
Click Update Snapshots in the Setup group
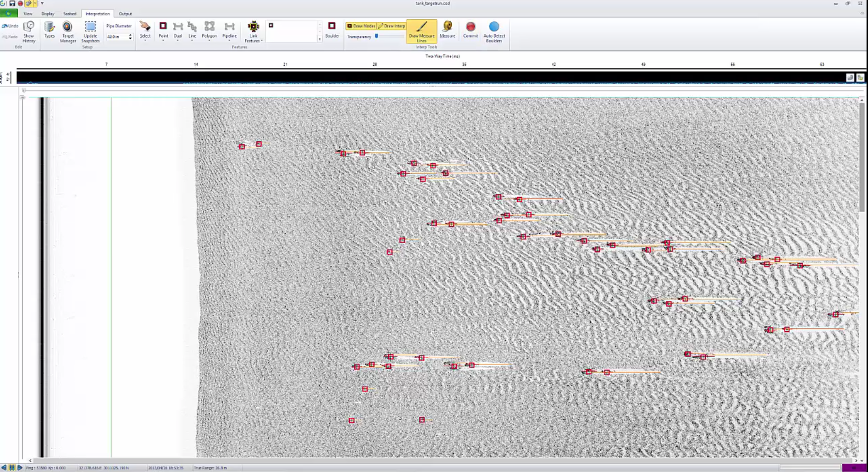90,32
